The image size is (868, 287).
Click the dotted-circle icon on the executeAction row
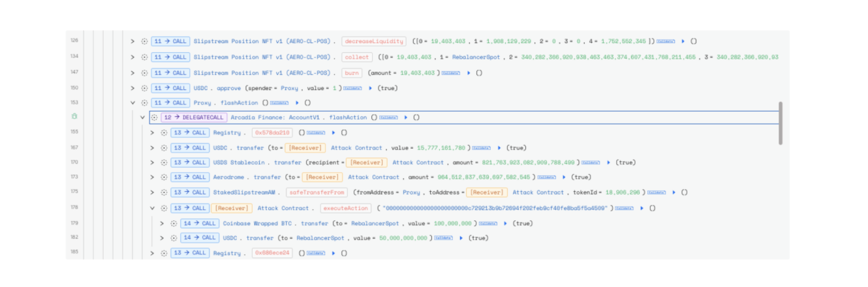164,208
